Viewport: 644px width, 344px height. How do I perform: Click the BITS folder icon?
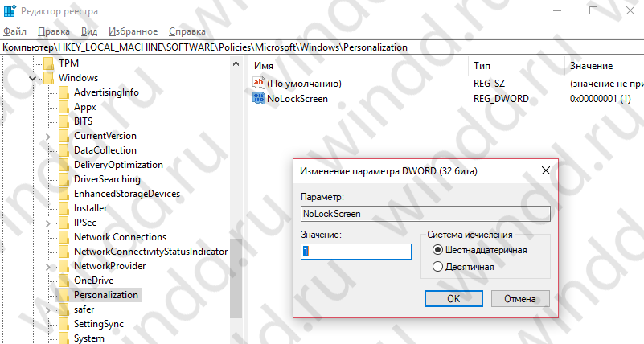[64, 121]
